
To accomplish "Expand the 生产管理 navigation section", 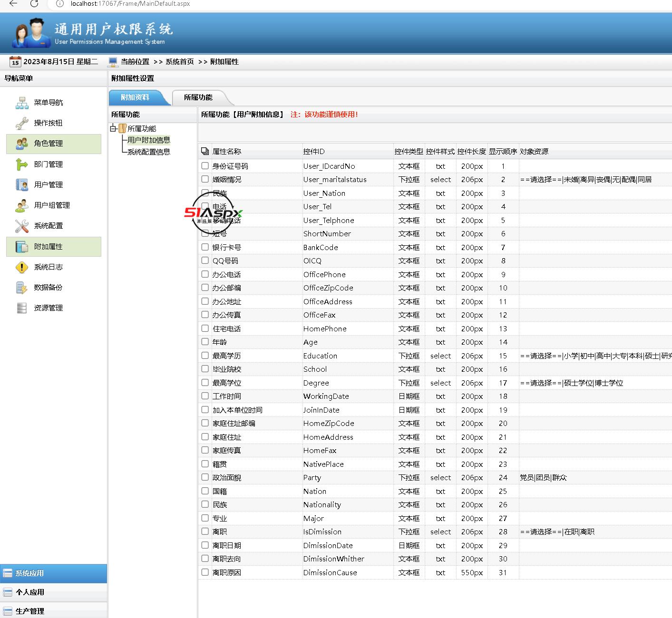I will pyautogui.click(x=29, y=611).
